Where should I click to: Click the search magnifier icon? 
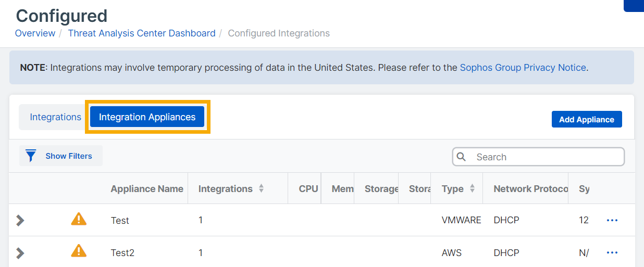461,157
